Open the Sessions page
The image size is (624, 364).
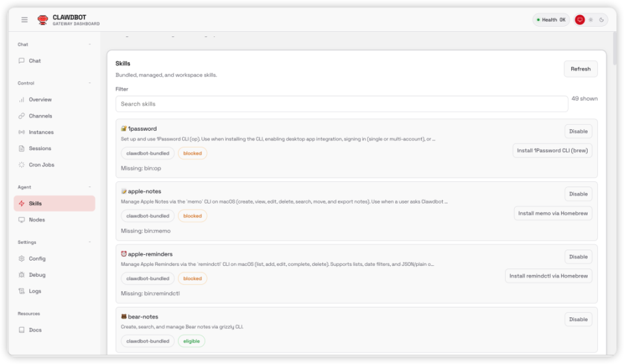pyautogui.click(x=40, y=149)
